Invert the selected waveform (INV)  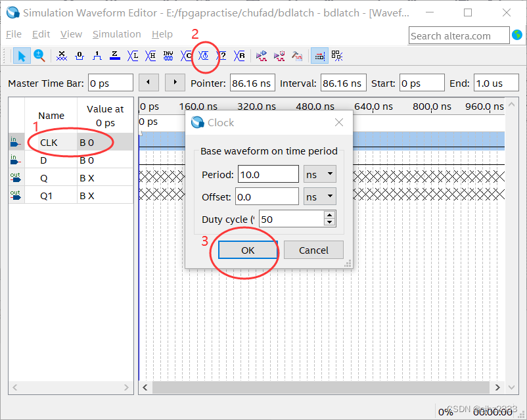(x=168, y=56)
